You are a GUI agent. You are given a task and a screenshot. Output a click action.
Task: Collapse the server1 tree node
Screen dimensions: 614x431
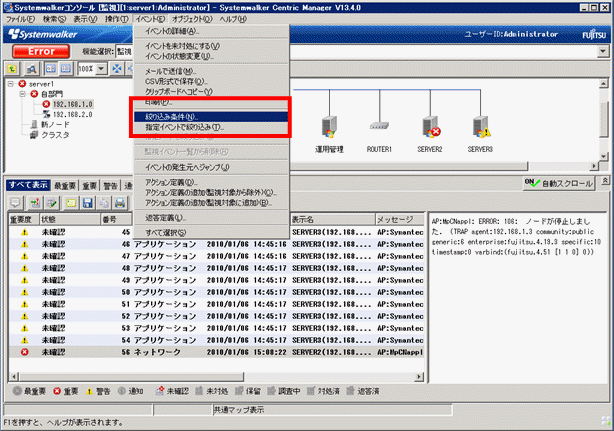11,84
